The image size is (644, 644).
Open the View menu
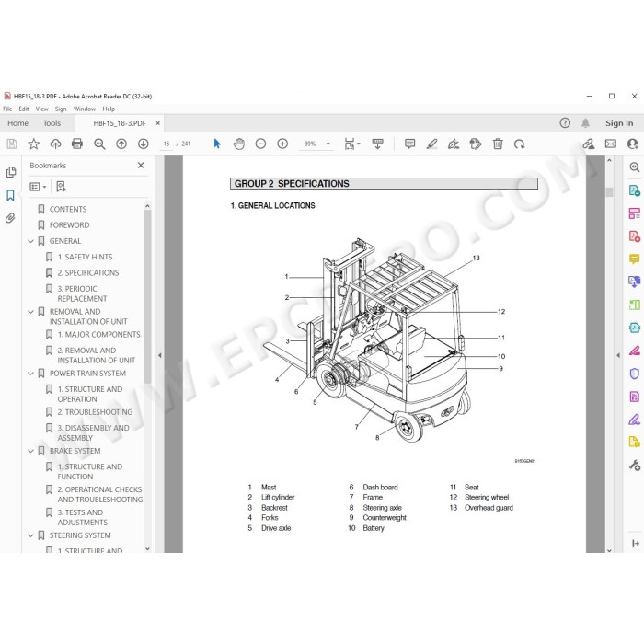coord(42,109)
